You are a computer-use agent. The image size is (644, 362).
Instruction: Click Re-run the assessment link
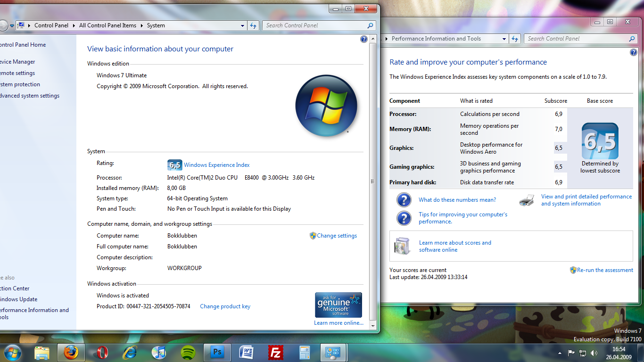click(x=605, y=270)
